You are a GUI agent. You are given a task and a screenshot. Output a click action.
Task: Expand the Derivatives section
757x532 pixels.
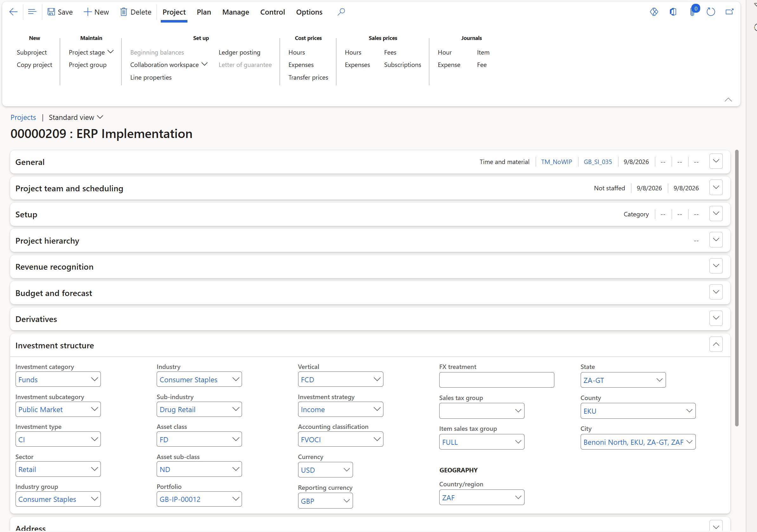pyautogui.click(x=716, y=318)
